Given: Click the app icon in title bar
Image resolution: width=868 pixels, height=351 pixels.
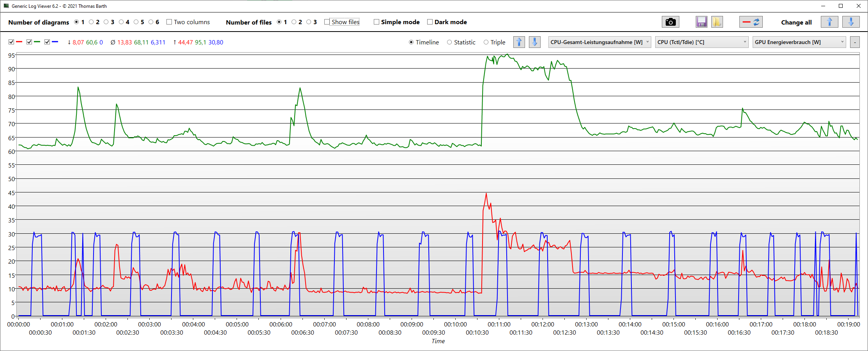Looking at the screenshot, I should click(x=6, y=6).
